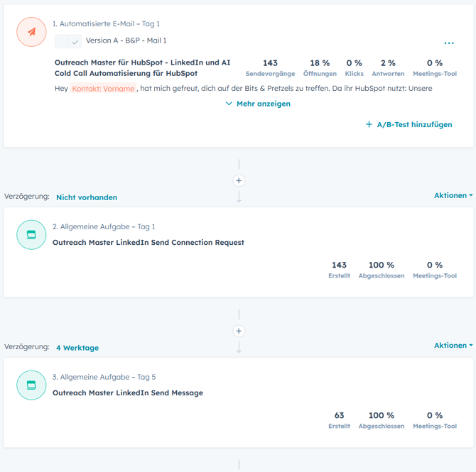Click the chevron icon next to Mehr anzeigen
The image size is (476, 472).
pyautogui.click(x=229, y=104)
